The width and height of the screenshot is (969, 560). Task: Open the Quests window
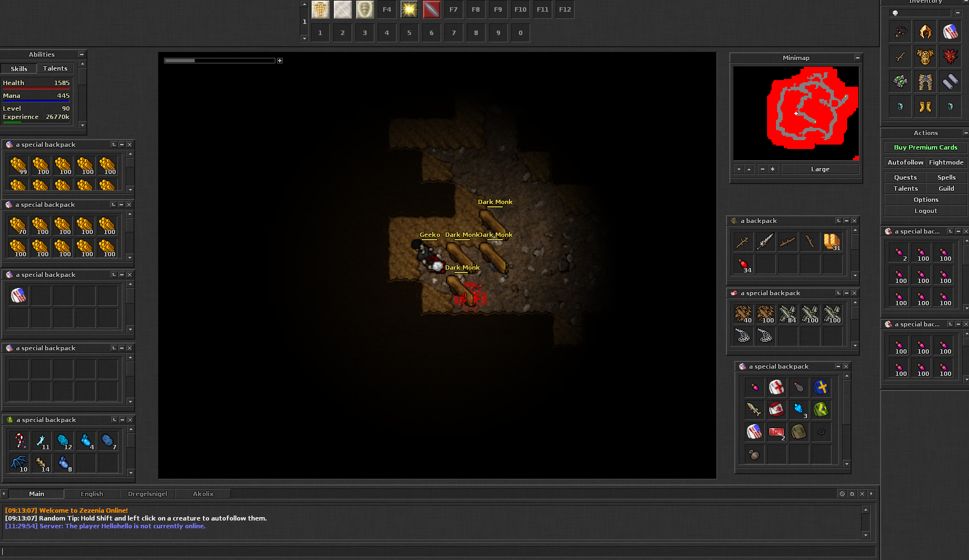pos(905,177)
